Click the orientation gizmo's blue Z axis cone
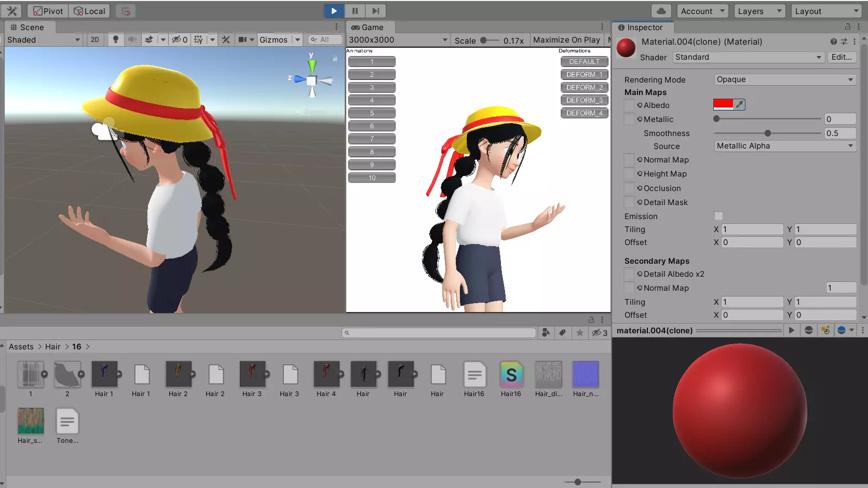868x488 pixels. point(299,79)
